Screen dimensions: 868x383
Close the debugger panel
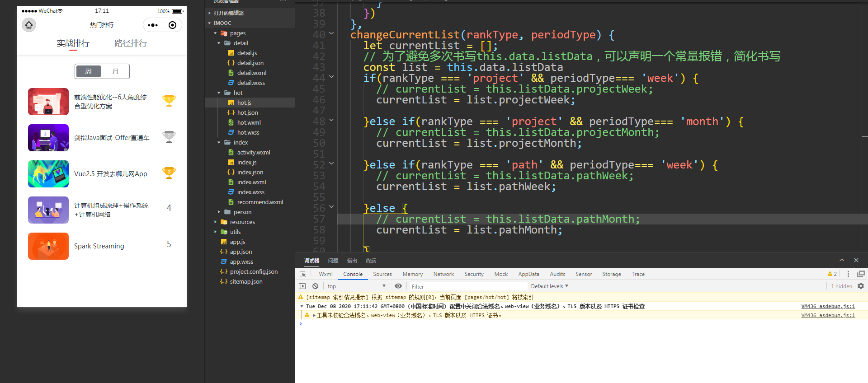pos(856,260)
